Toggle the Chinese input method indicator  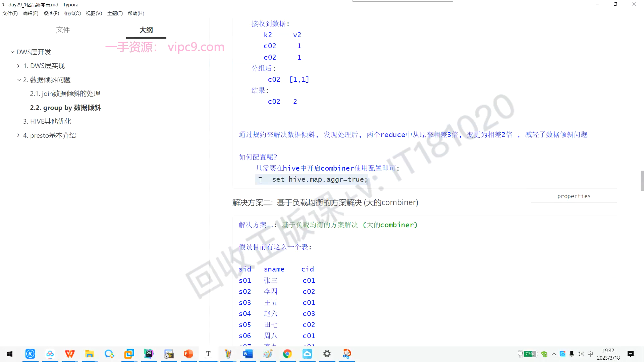(x=590, y=354)
